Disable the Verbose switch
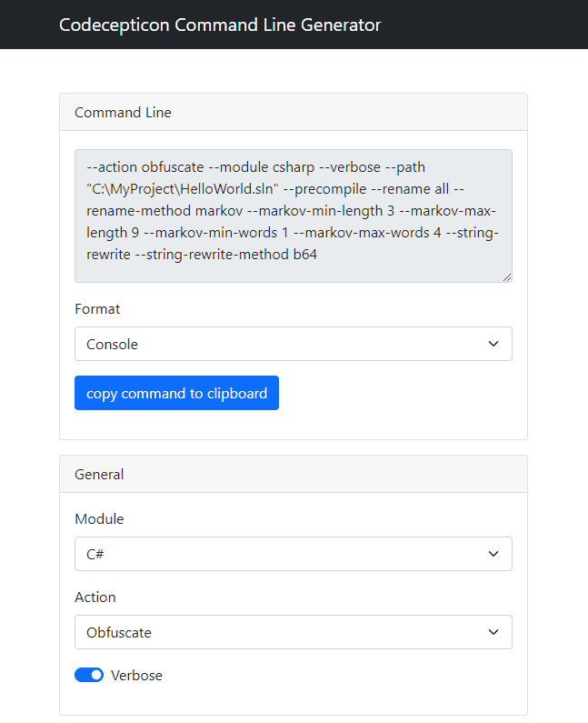Image resolution: width=588 pixels, height=723 pixels. [x=89, y=675]
